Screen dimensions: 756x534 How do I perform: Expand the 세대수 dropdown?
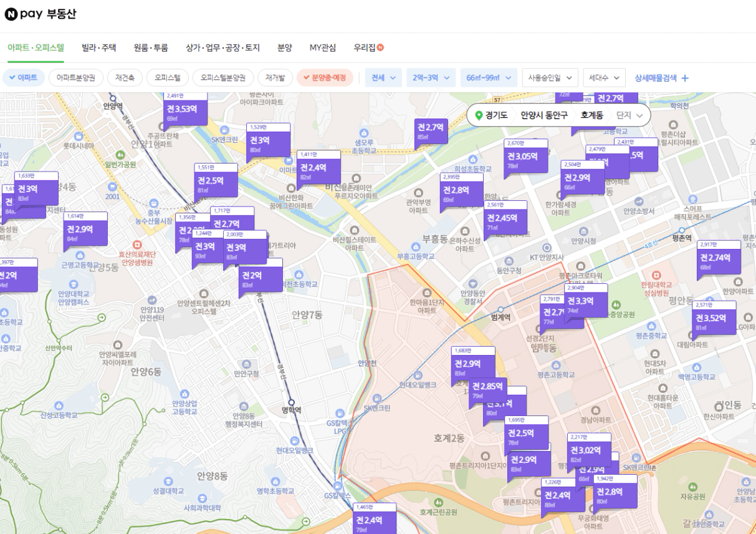[x=604, y=78]
